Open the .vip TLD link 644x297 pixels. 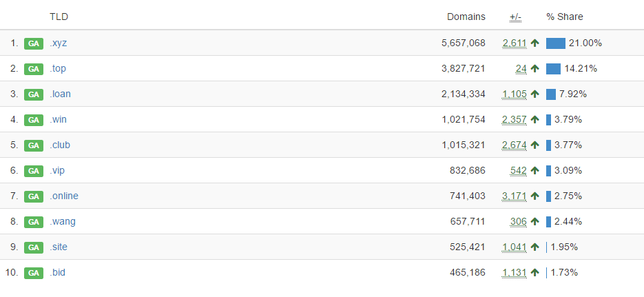[57, 171]
